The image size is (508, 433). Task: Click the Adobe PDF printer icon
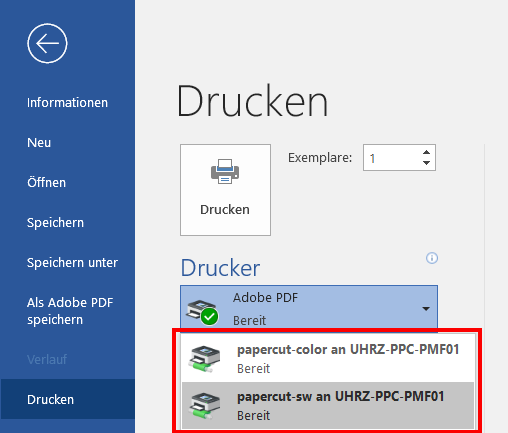click(x=202, y=312)
